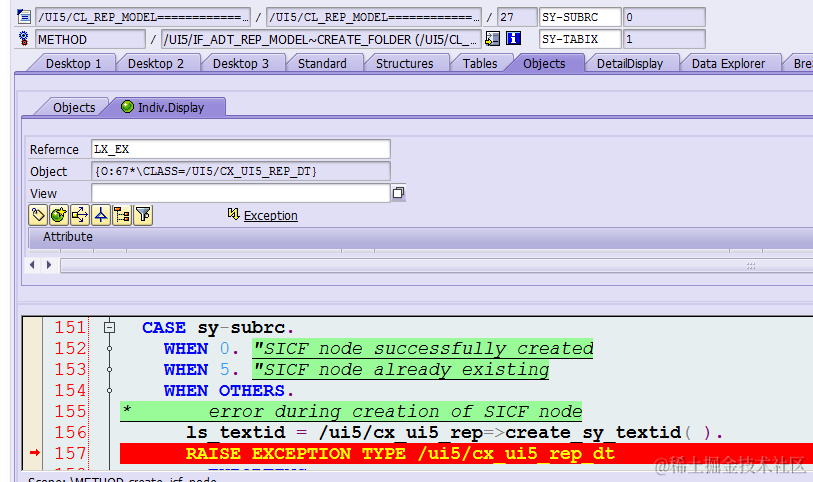
Task: Click the horizontal scrollbar track of attribute table
Action: click(x=436, y=265)
